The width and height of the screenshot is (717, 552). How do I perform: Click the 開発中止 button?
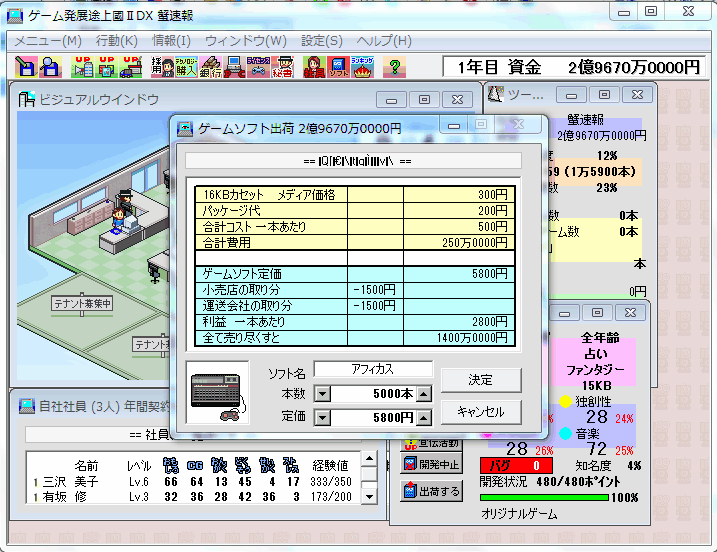[432, 464]
